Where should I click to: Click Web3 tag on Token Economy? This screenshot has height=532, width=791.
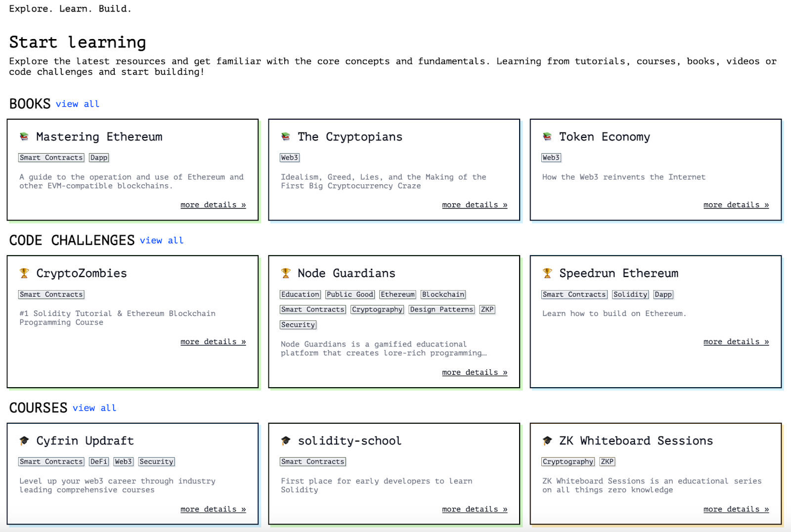coord(551,158)
